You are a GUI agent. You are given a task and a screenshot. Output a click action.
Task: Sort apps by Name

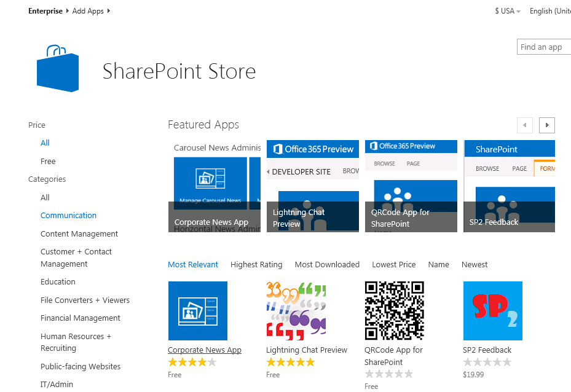click(x=438, y=265)
